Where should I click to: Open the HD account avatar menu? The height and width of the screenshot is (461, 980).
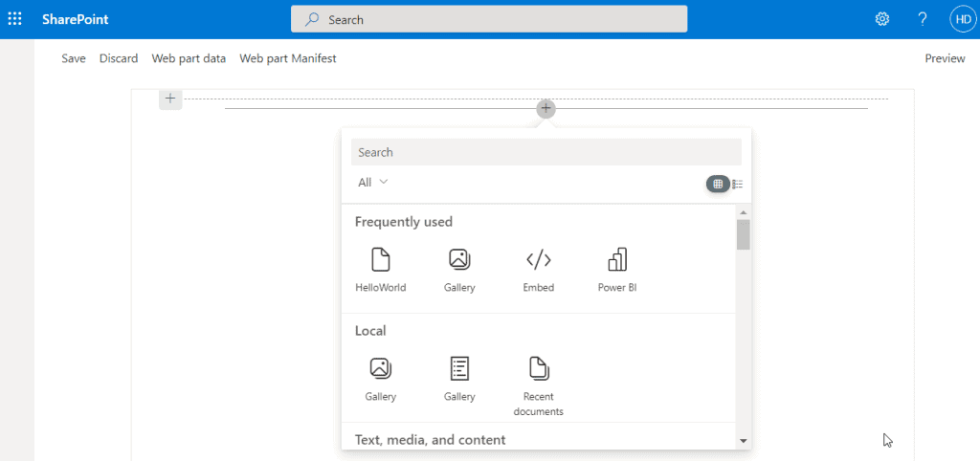961,19
